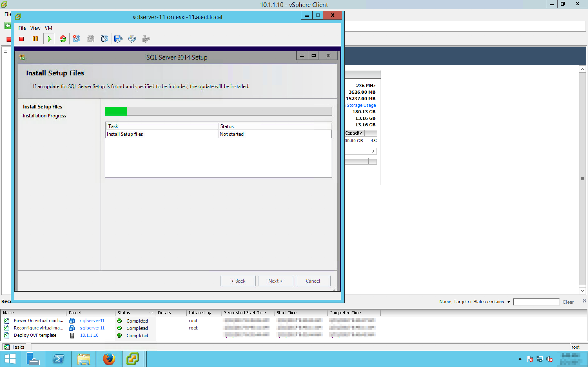
Task: Open the VM menu
Action: (x=48, y=28)
